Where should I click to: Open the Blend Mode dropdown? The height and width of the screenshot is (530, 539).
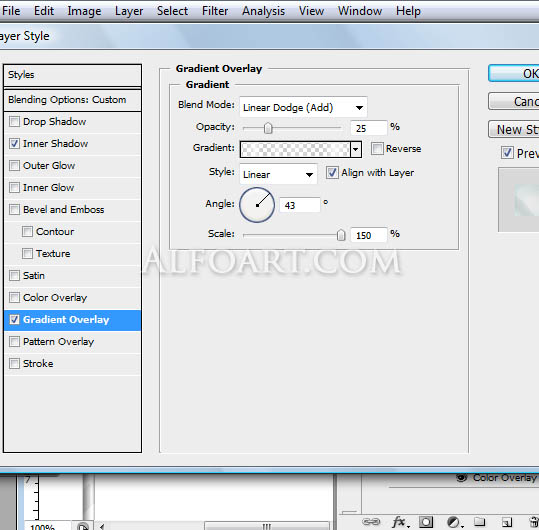coord(303,107)
